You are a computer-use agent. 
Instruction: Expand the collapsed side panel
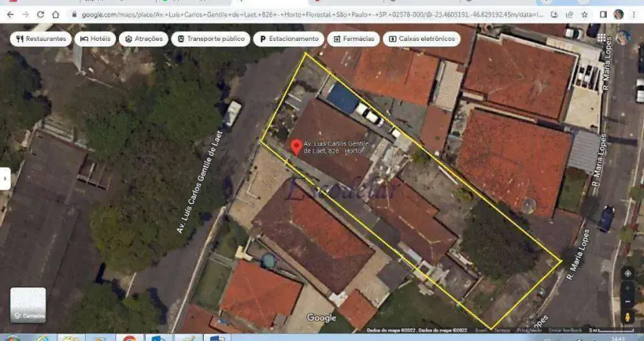coord(5,179)
